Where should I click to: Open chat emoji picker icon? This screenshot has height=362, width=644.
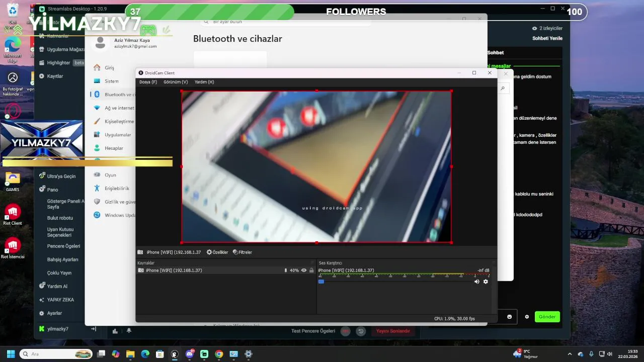[x=509, y=317]
